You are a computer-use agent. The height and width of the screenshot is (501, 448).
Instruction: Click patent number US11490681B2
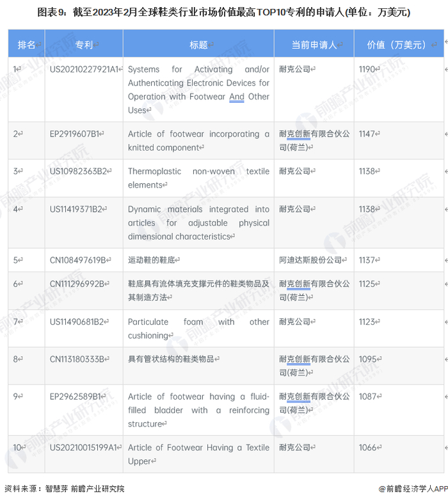[77, 322]
